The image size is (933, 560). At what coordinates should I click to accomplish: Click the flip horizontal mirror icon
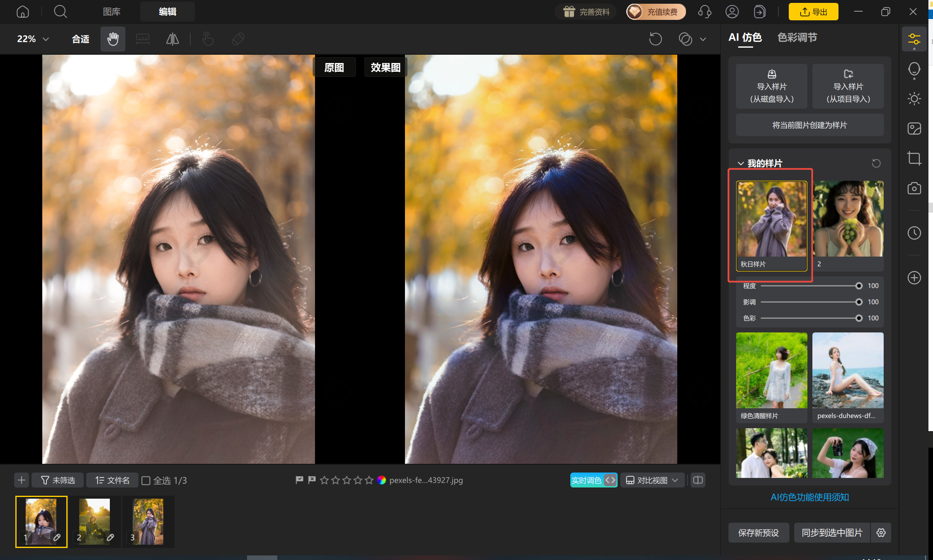coord(172,39)
